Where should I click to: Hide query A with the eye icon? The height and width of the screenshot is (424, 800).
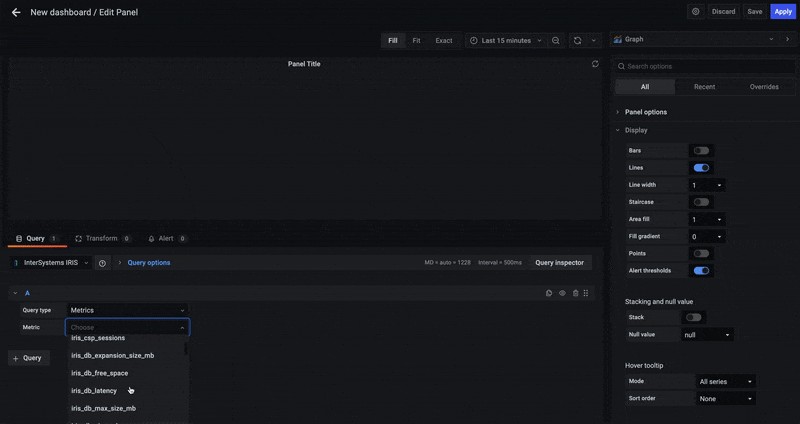(562, 293)
